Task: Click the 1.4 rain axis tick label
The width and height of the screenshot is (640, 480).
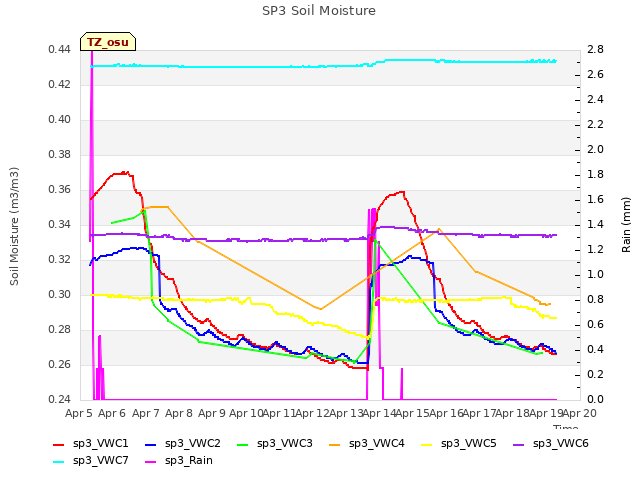Action: [x=595, y=224]
